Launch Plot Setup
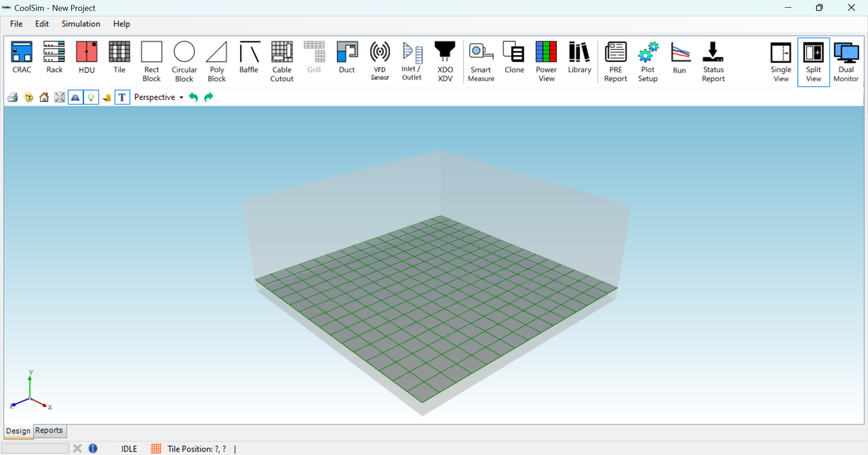868x455 pixels. tap(648, 59)
